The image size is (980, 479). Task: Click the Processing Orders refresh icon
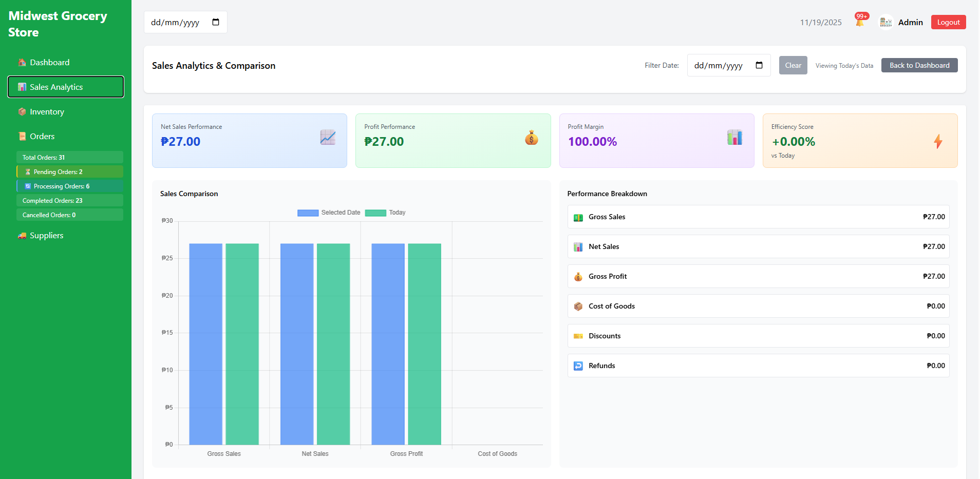coord(28,186)
